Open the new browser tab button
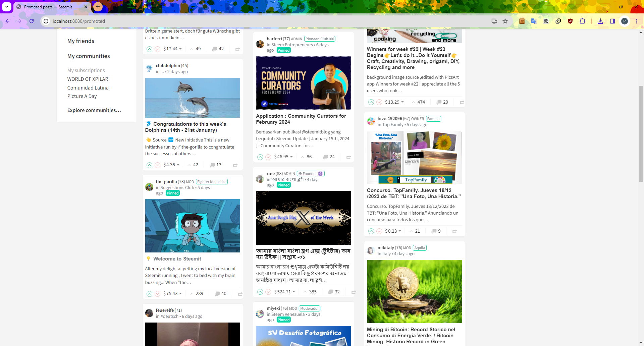Screen dimensions: 644x346 point(98,7)
